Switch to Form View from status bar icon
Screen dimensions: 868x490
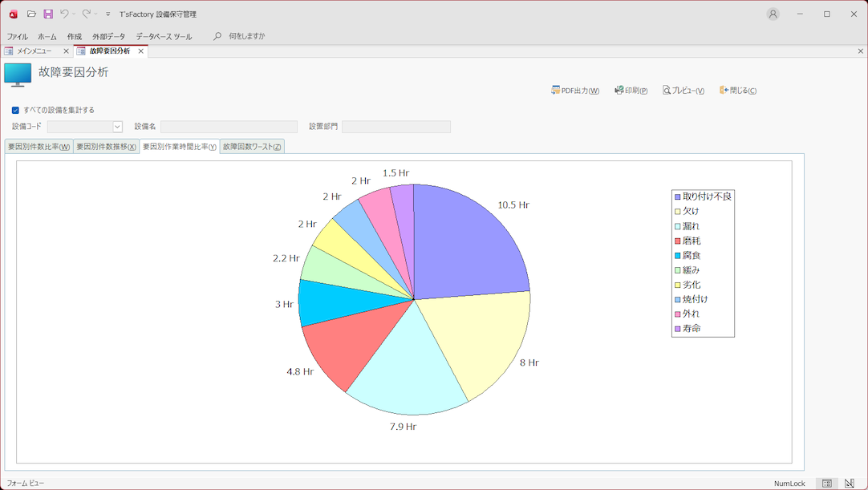(826, 484)
